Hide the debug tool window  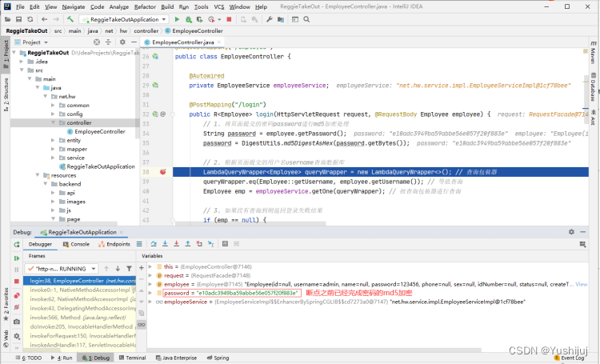[582, 232]
